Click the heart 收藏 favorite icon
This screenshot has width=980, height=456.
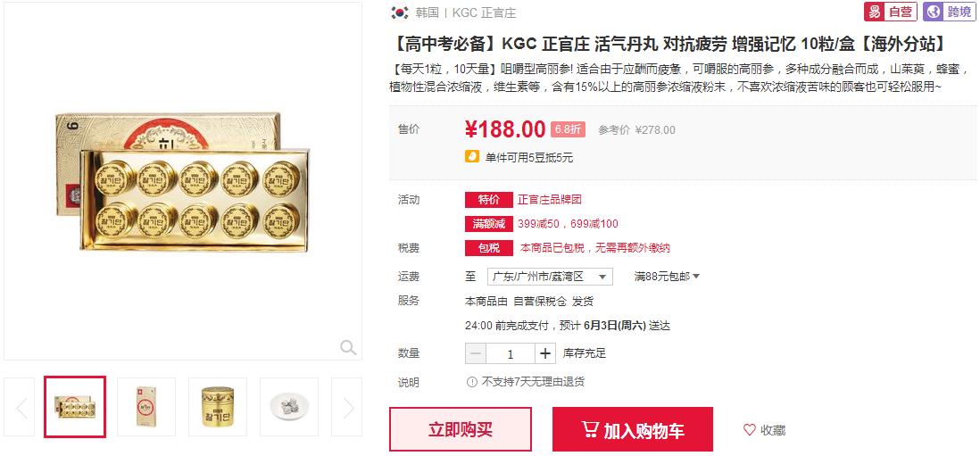pos(750,430)
